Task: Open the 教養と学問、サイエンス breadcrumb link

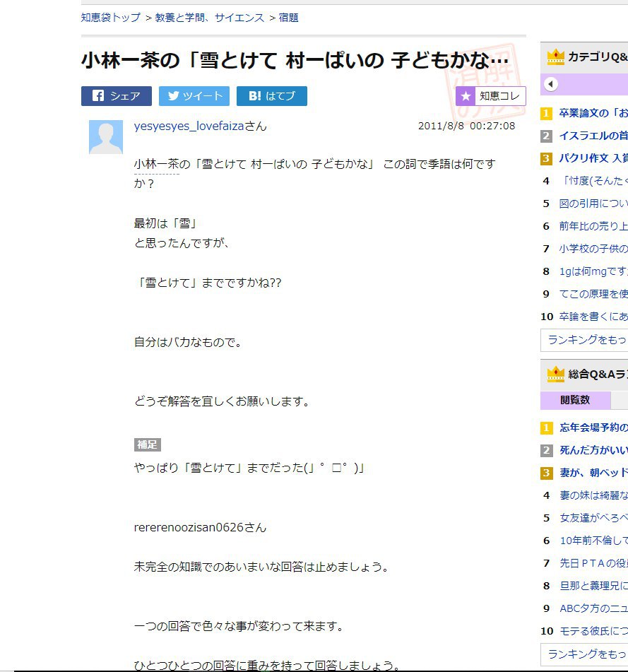Action: (210, 18)
